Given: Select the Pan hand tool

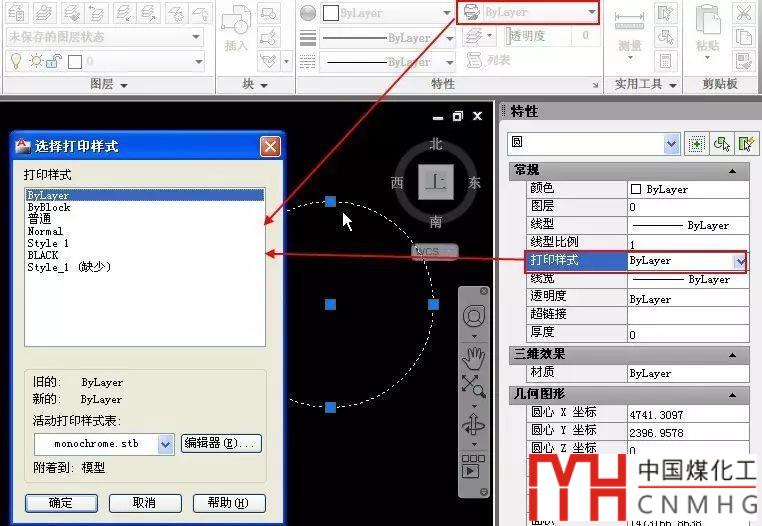Looking at the screenshot, I should [x=474, y=355].
